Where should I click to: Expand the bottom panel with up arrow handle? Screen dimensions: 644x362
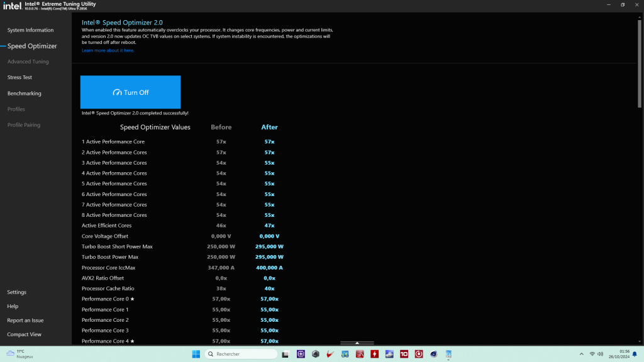click(357, 343)
